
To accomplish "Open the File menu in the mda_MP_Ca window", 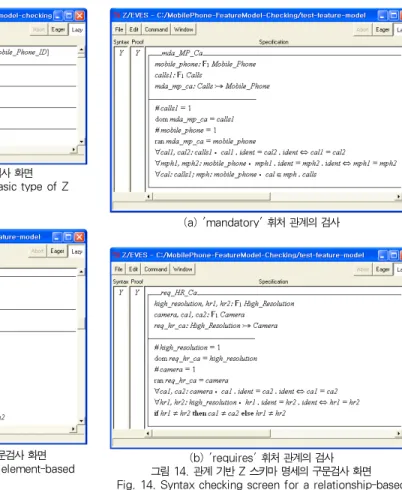I will (119, 29).
